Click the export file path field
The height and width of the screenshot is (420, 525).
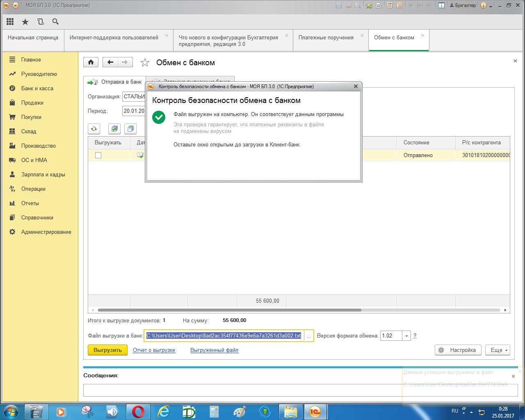(x=224, y=336)
